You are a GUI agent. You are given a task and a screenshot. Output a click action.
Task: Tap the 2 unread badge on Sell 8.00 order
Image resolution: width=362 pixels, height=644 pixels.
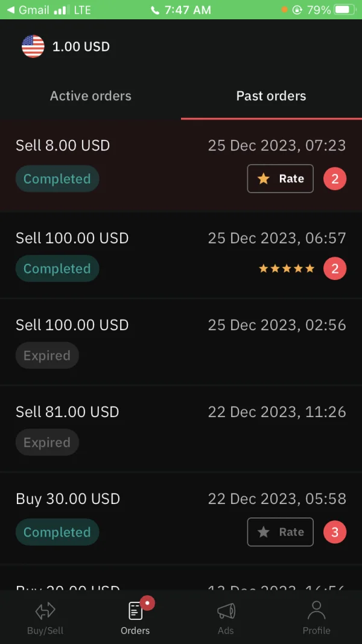335,179
